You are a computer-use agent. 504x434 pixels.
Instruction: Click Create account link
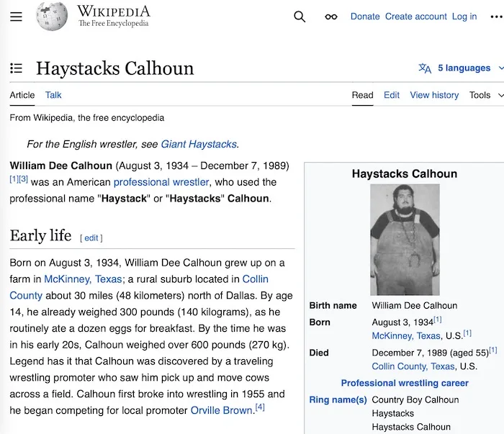coord(416,17)
